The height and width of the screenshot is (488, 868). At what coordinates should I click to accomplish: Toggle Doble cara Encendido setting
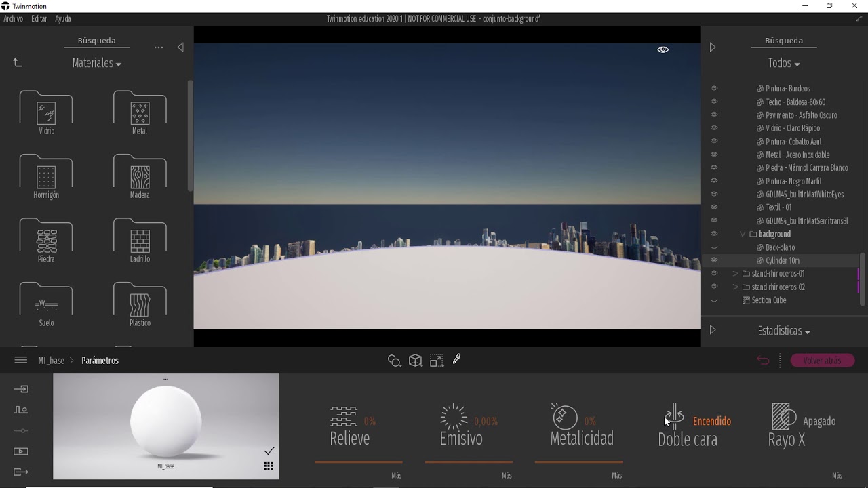(712, 421)
